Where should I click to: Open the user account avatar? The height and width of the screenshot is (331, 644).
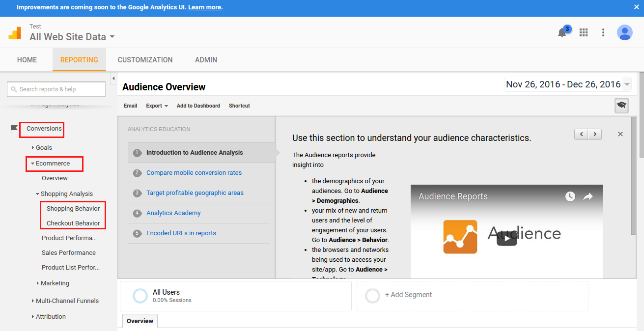(625, 32)
